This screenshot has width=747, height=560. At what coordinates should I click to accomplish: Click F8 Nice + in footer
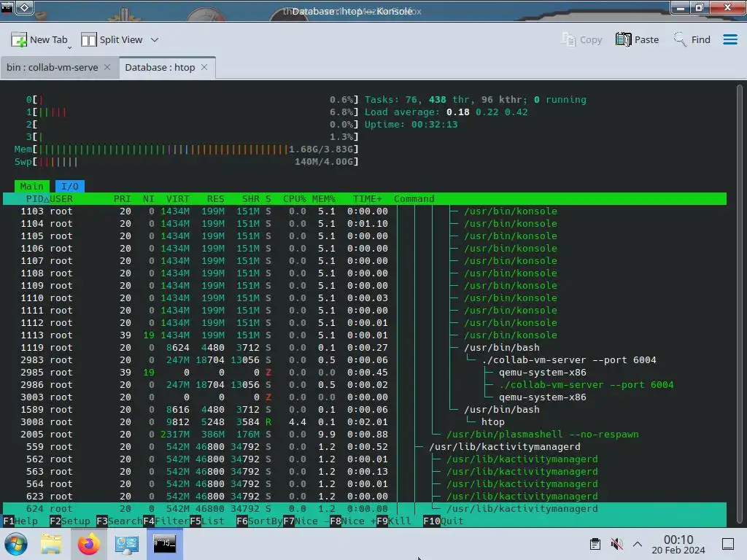click(x=352, y=521)
